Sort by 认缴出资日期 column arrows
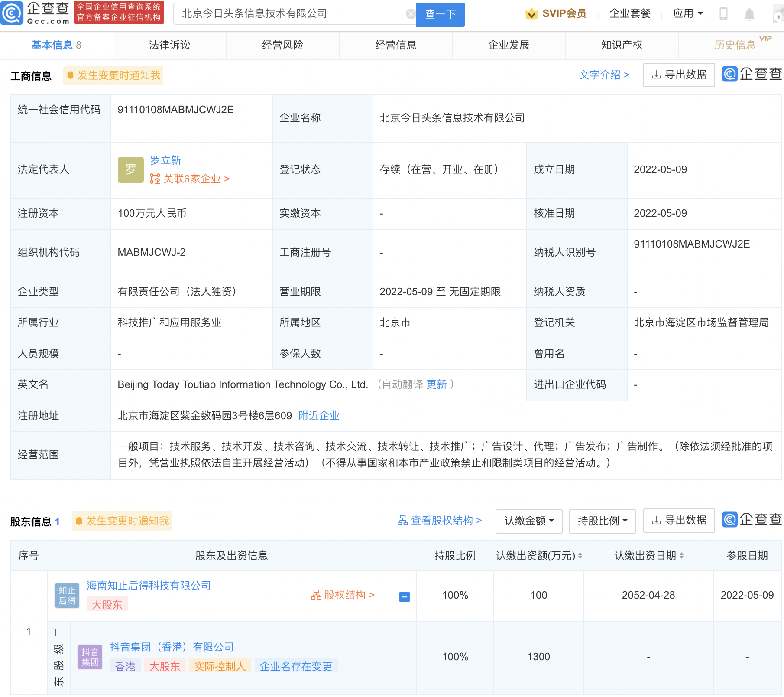The image size is (784, 697). (x=681, y=556)
